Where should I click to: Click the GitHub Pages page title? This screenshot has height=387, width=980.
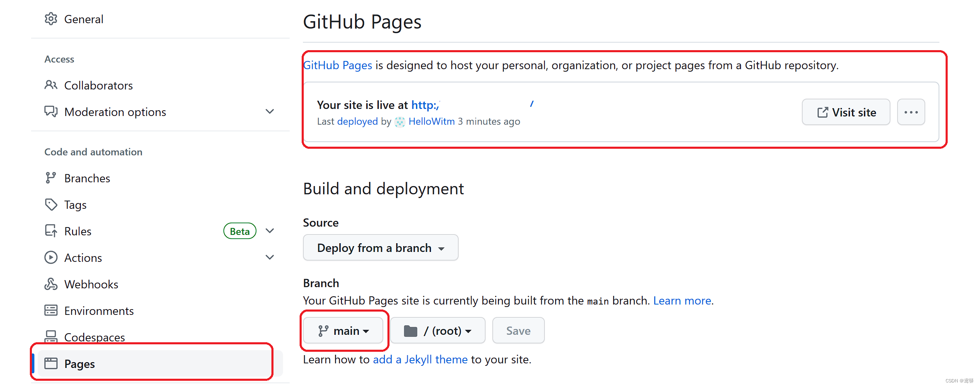(362, 22)
